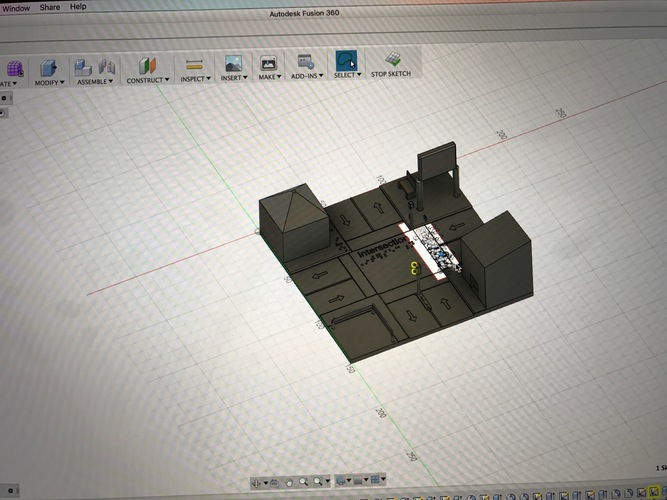
Task: Click the Select tool icon
Action: [x=346, y=61]
